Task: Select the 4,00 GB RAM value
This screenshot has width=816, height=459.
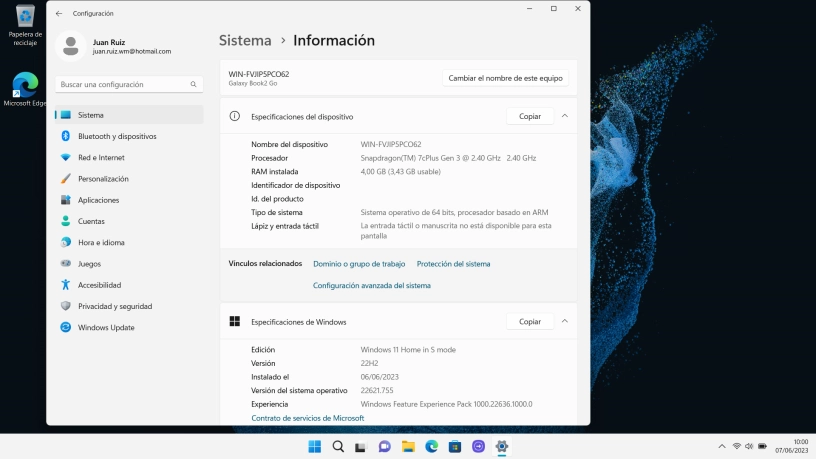Action: [x=401, y=172]
